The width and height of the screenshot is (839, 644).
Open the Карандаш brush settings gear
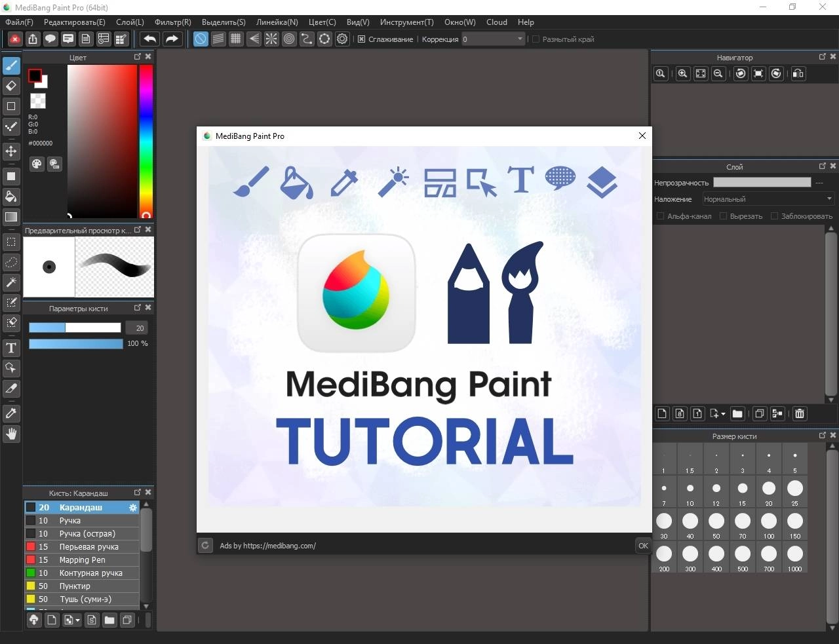click(133, 508)
